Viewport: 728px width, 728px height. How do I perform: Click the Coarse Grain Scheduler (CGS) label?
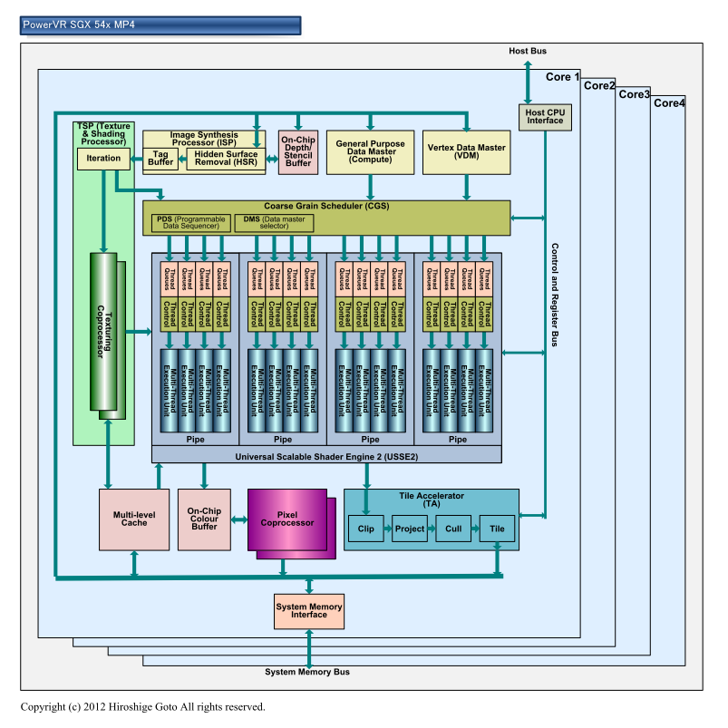pyautogui.click(x=326, y=206)
